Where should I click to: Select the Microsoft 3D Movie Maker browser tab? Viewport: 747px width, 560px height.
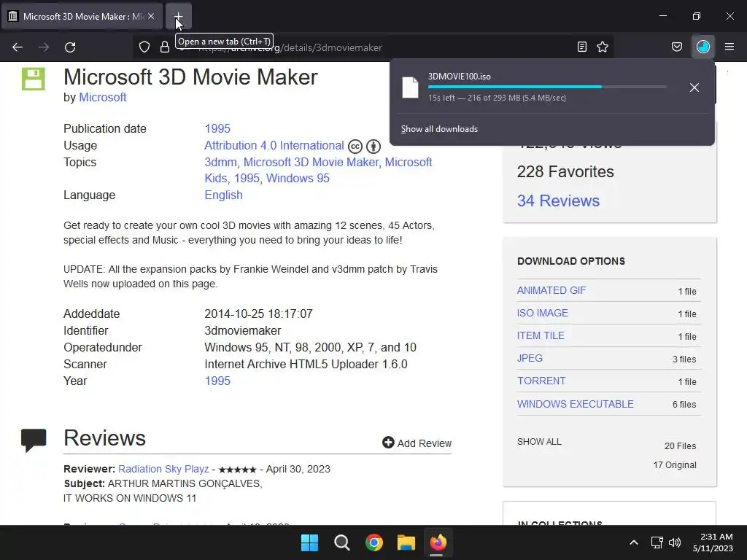tap(82, 16)
